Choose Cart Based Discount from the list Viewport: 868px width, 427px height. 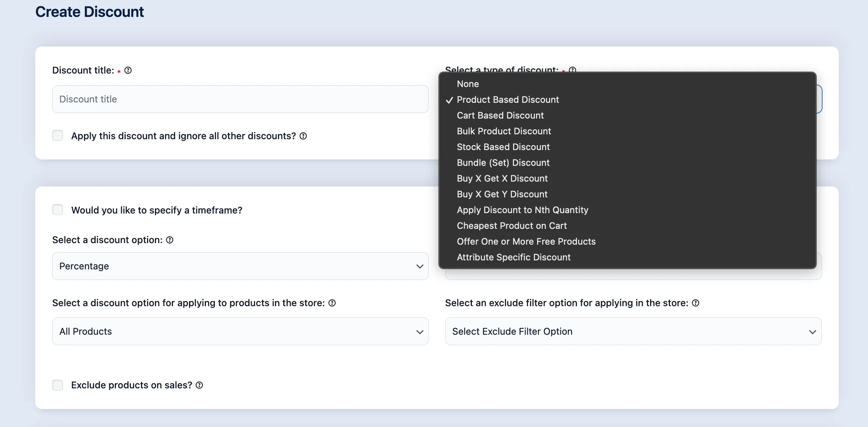coord(500,116)
